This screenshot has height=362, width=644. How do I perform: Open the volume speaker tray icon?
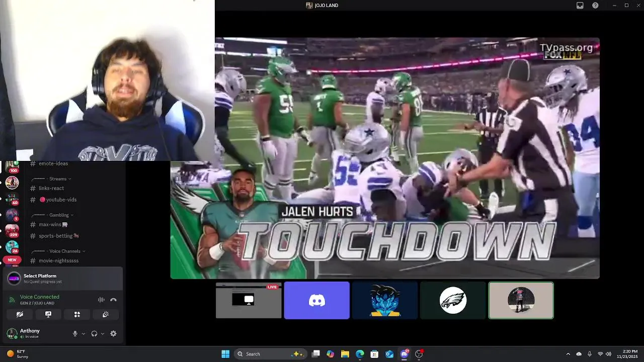[x=608, y=354]
